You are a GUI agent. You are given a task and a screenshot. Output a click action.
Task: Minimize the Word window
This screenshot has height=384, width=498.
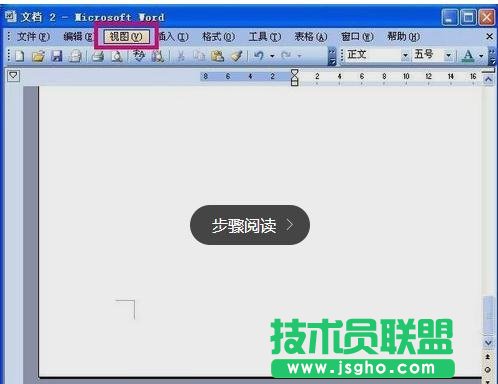[450, 17]
